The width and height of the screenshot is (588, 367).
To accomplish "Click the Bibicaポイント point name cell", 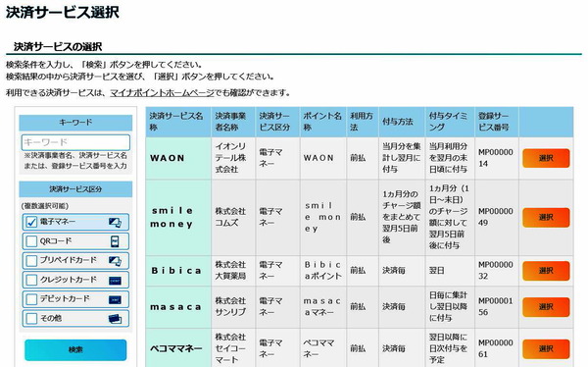I will pyautogui.click(x=322, y=271).
